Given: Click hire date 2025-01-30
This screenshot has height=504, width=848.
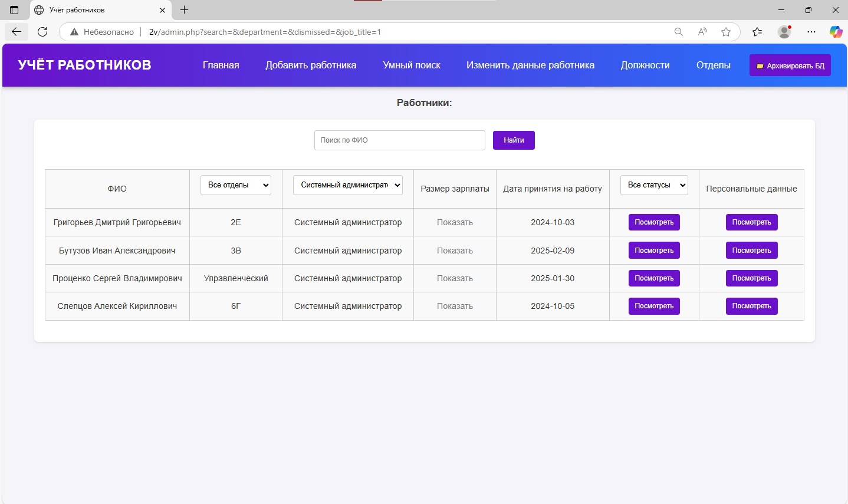Looking at the screenshot, I should click(x=553, y=278).
